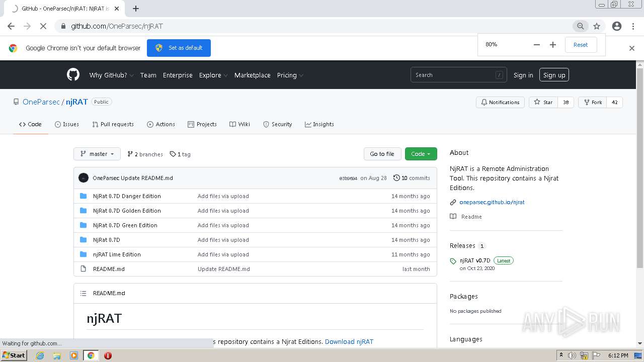The width and height of the screenshot is (644, 362).
Task: Click vertical page scrollbar
Action: 640,168
